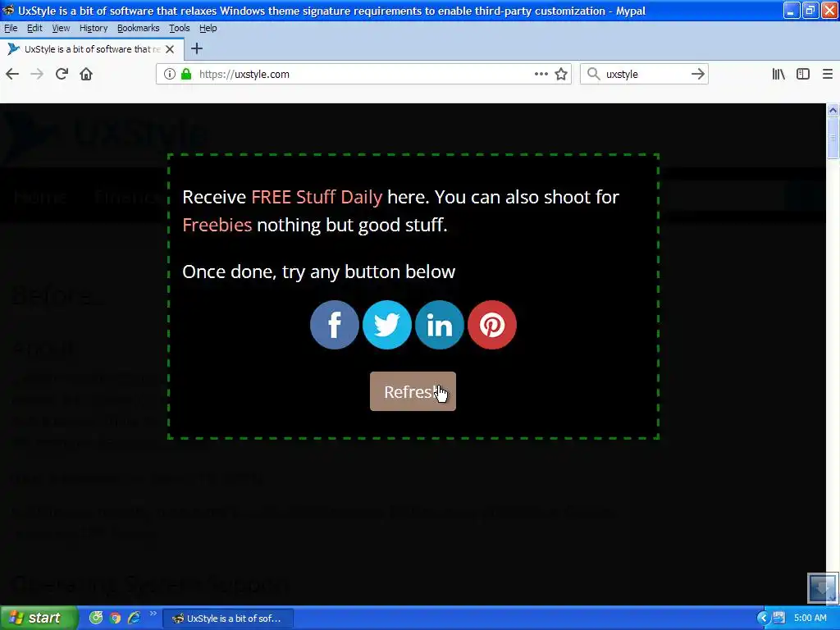Open the File menu
Image resolution: width=840 pixels, height=630 pixels.
(x=11, y=29)
